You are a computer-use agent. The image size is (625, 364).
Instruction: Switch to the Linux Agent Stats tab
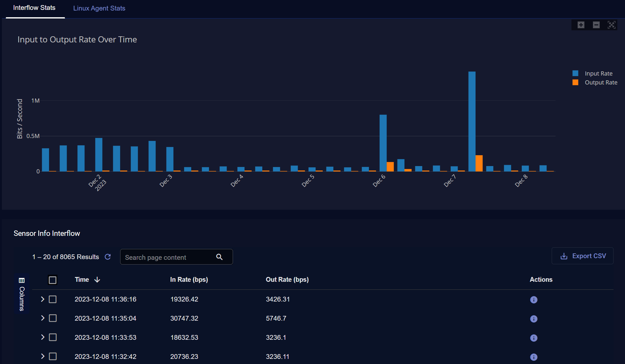(x=99, y=8)
